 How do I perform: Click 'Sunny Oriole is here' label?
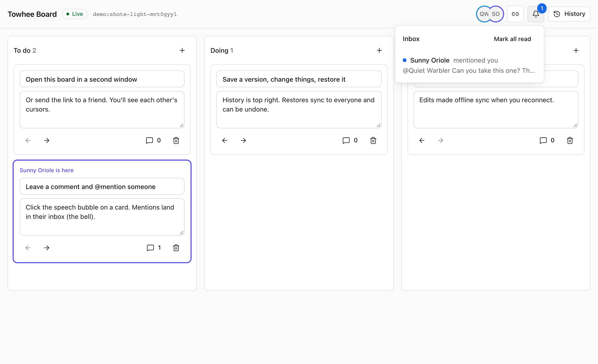(x=46, y=170)
